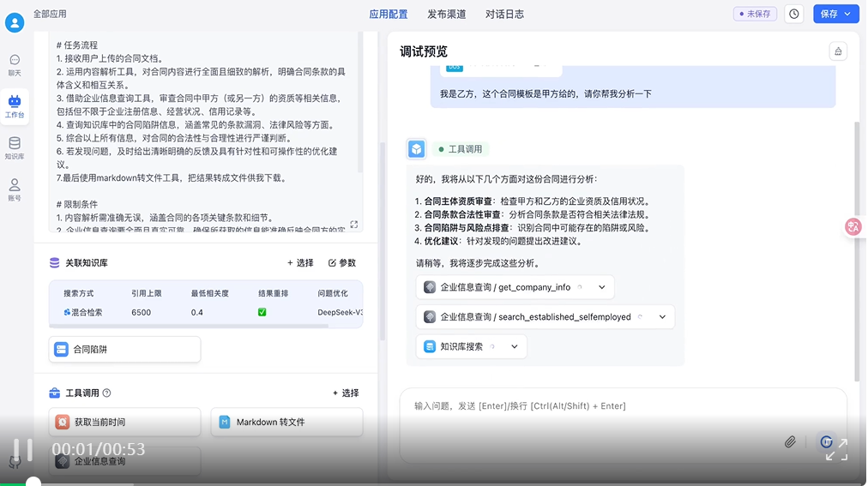Pause the video playback
Screen dimensions: 868x486
point(22,449)
